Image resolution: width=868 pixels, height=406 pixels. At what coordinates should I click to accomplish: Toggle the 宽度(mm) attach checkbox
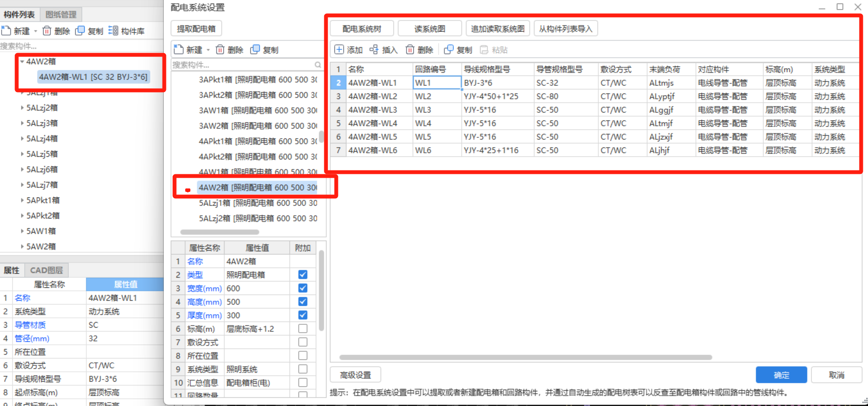coord(303,288)
